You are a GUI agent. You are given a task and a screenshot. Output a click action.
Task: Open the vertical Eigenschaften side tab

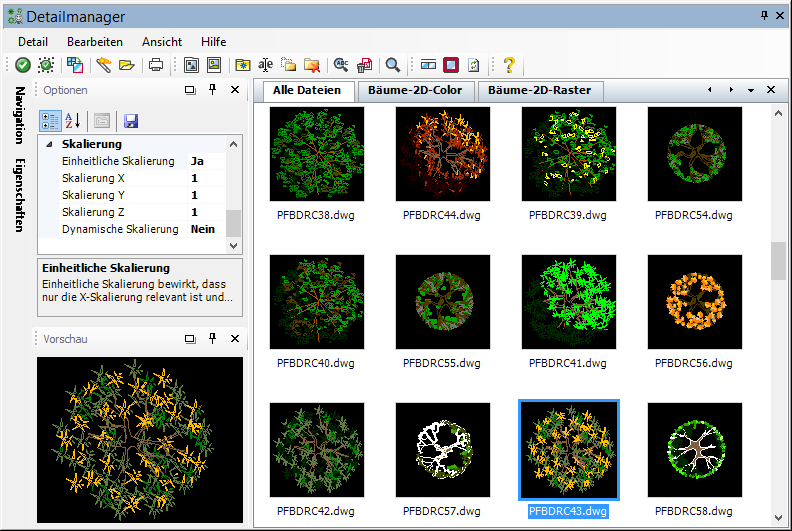(x=19, y=195)
